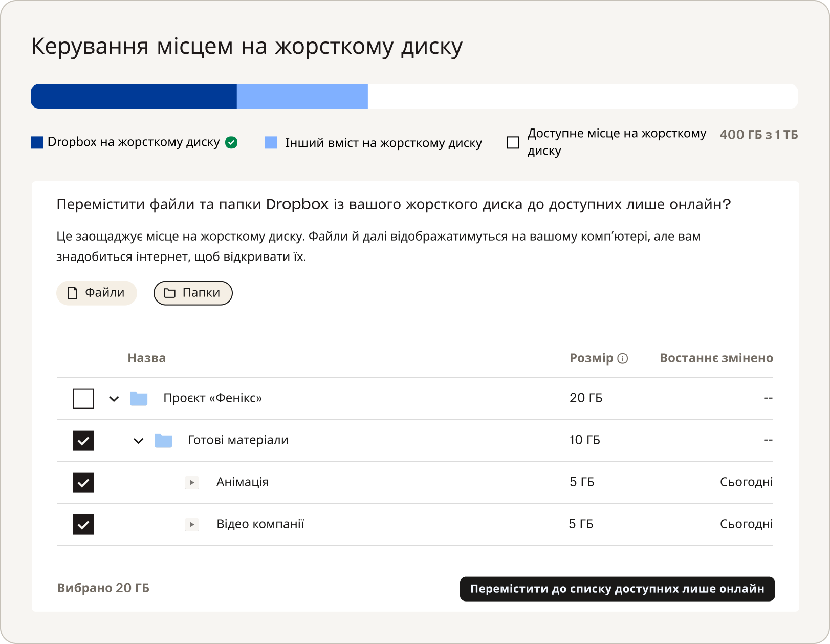Image resolution: width=830 pixels, height=644 pixels.
Task: Click the Керування місцем на жорсткому диску heading
Action: (247, 46)
